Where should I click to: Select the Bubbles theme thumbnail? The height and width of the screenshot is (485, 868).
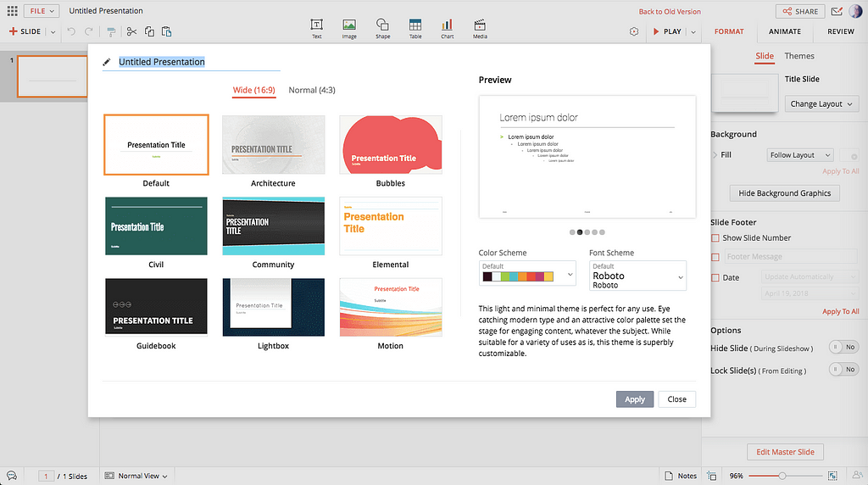pyautogui.click(x=390, y=144)
